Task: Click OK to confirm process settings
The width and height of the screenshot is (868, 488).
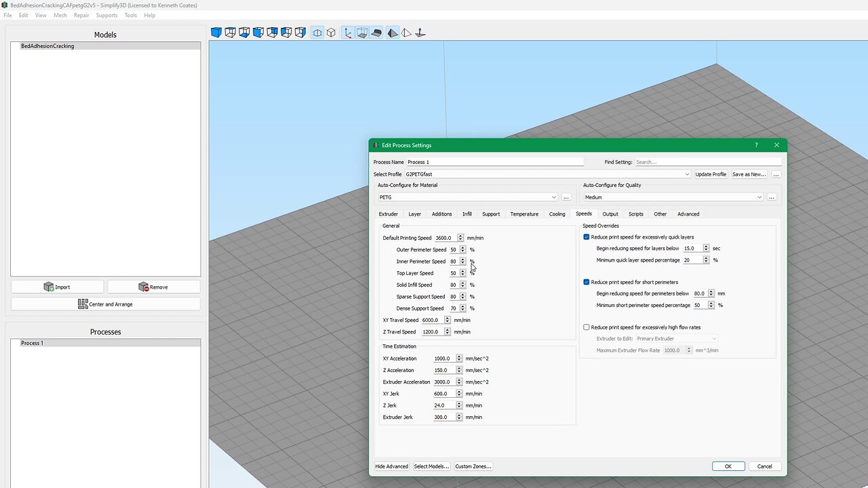Action: click(x=728, y=466)
